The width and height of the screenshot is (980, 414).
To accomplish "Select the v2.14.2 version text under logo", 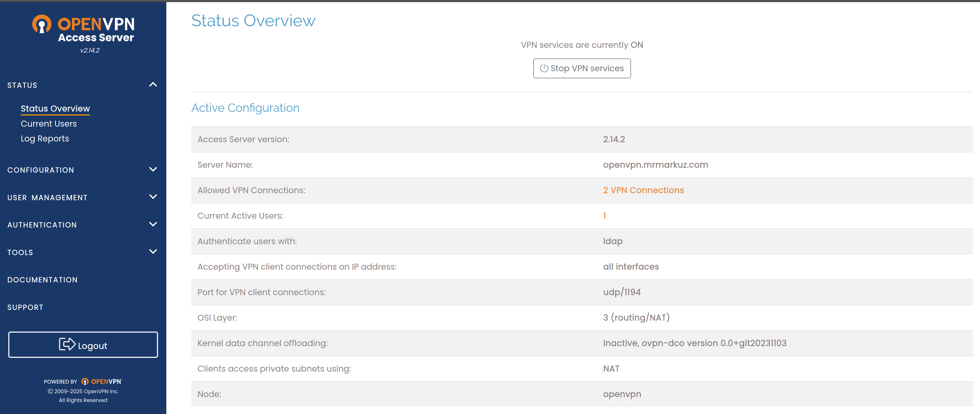I will (90, 50).
